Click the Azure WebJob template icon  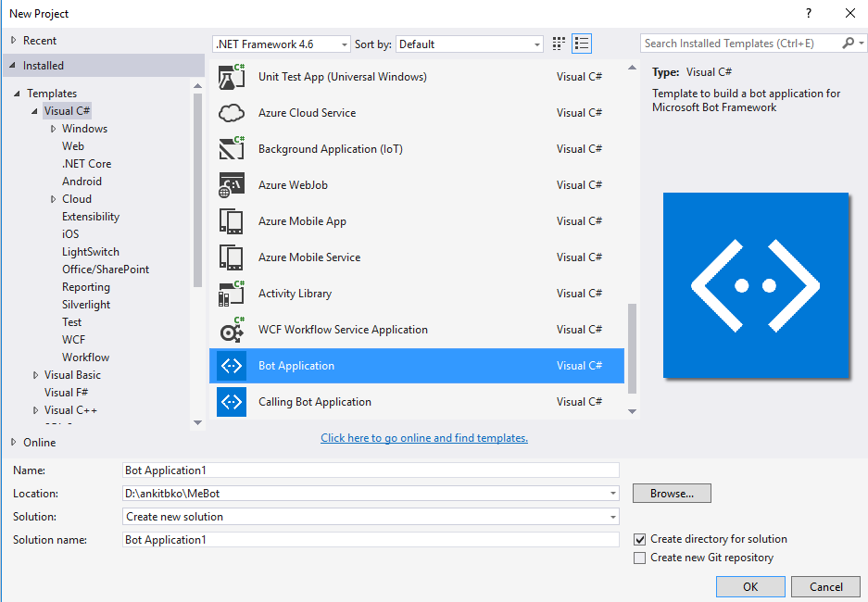(232, 185)
